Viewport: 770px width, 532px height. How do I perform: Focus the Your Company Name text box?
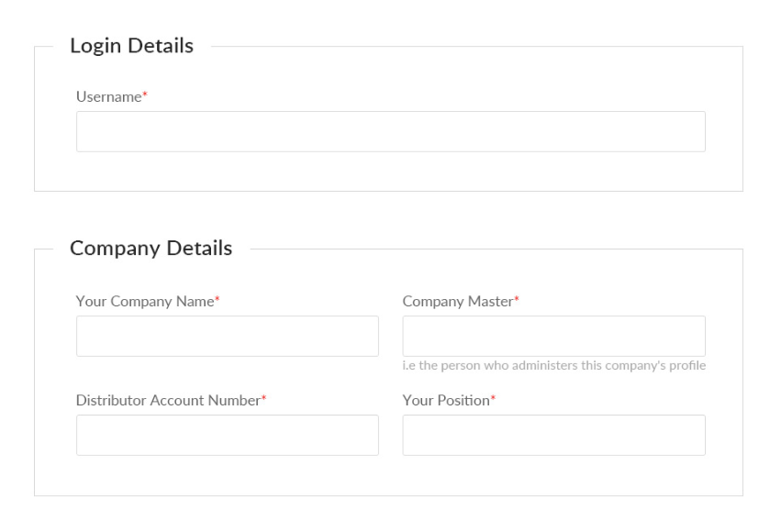pos(227,336)
